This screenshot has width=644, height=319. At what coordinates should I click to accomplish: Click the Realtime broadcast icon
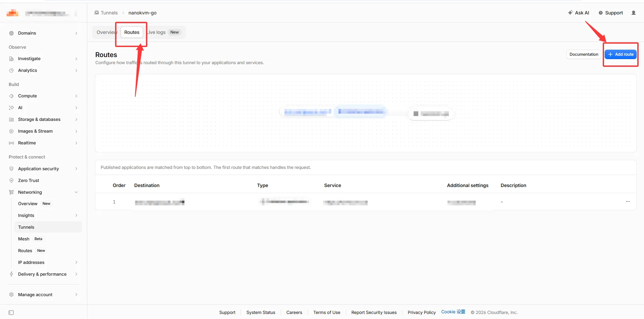11,143
